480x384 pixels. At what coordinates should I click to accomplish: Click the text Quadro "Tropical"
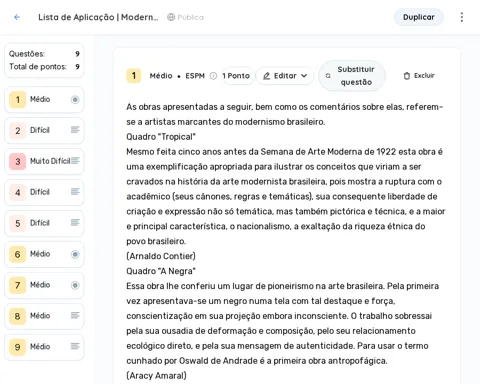[x=161, y=137]
